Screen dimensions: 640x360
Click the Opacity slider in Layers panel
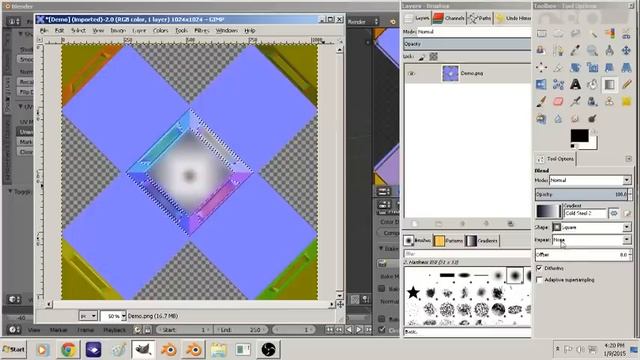[467, 44]
